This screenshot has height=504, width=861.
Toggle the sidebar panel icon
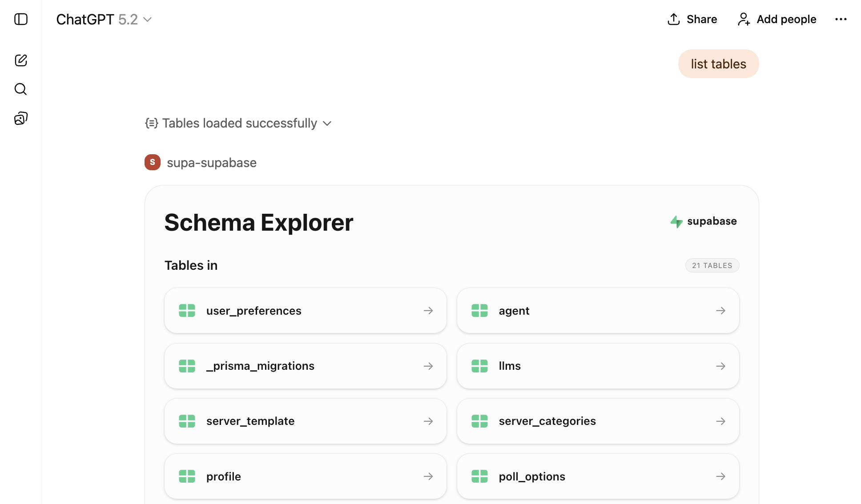(21, 19)
